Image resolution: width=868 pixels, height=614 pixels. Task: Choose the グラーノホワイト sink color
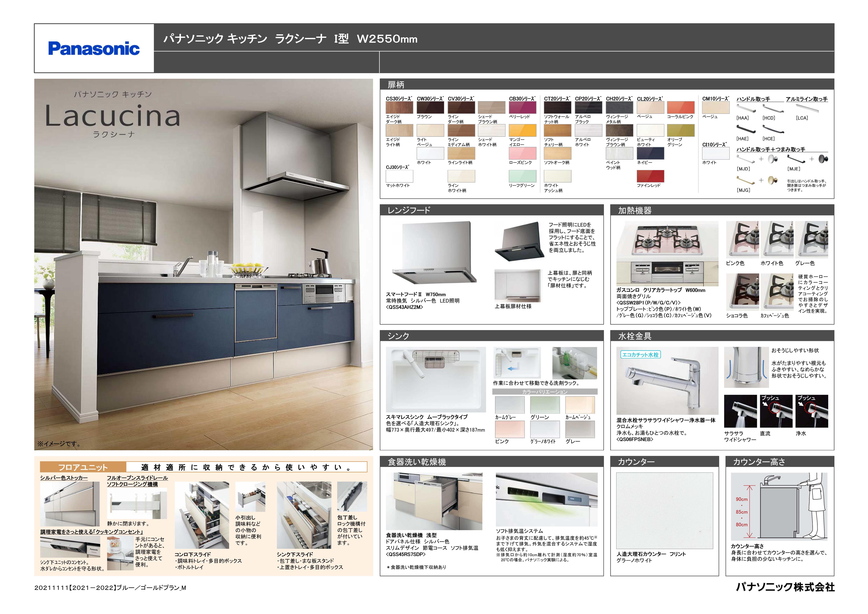pyautogui.click(x=545, y=429)
